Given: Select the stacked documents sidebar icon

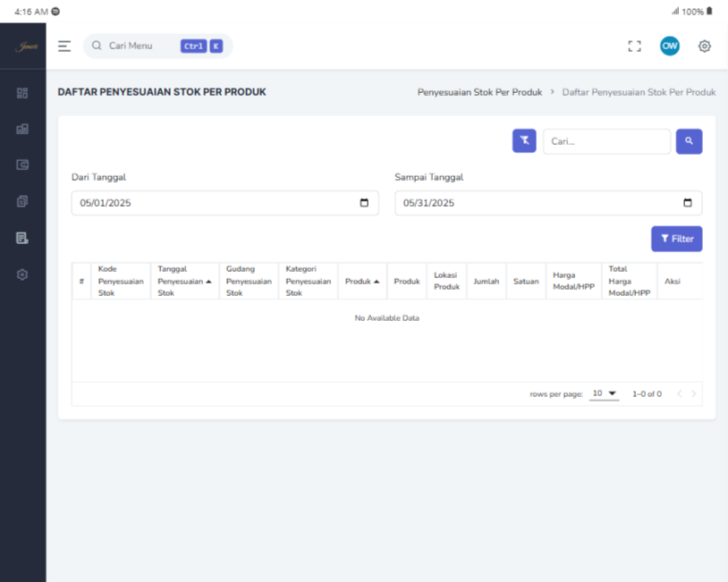Looking at the screenshot, I should point(22,202).
